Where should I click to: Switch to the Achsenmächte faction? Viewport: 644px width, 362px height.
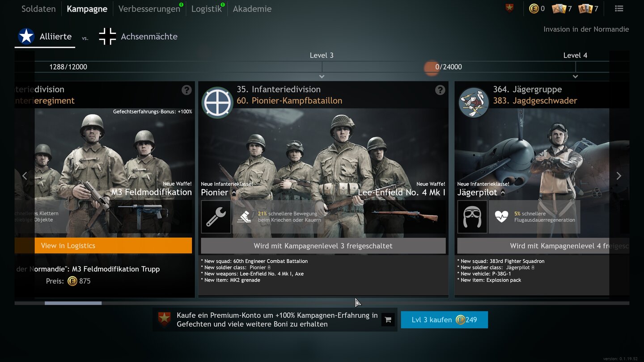pyautogui.click(x=138, y=37)
